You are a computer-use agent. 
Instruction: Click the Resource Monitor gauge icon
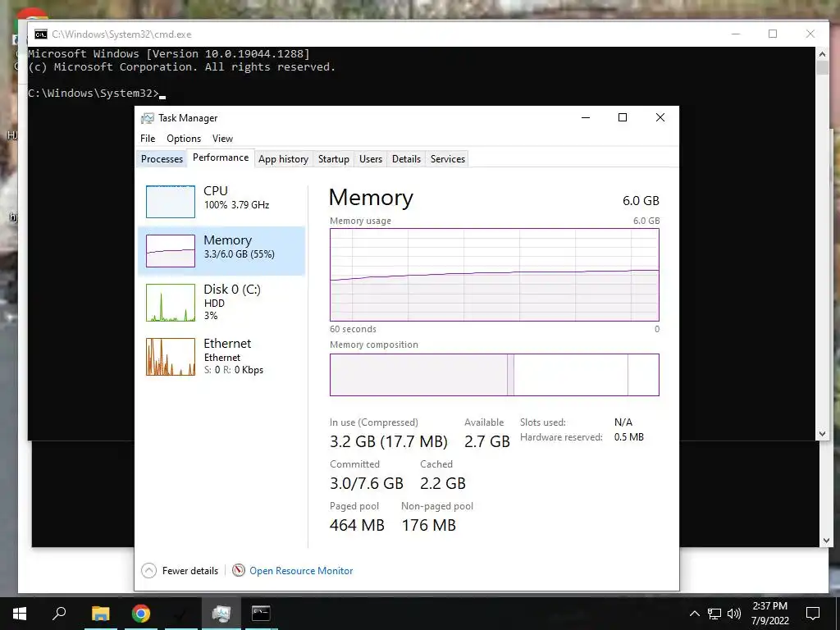click(239, 571)
